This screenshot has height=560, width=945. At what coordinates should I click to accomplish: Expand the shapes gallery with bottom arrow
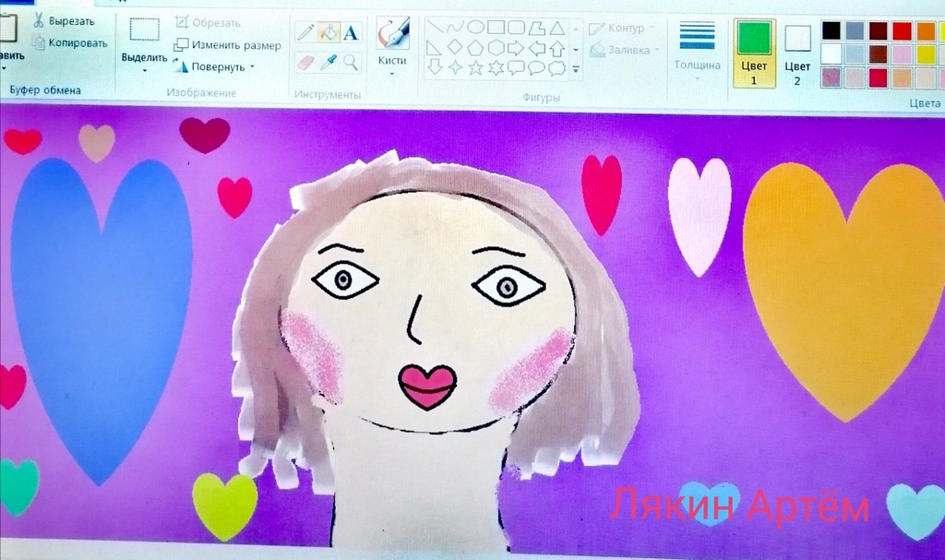(x=577, y=69)
